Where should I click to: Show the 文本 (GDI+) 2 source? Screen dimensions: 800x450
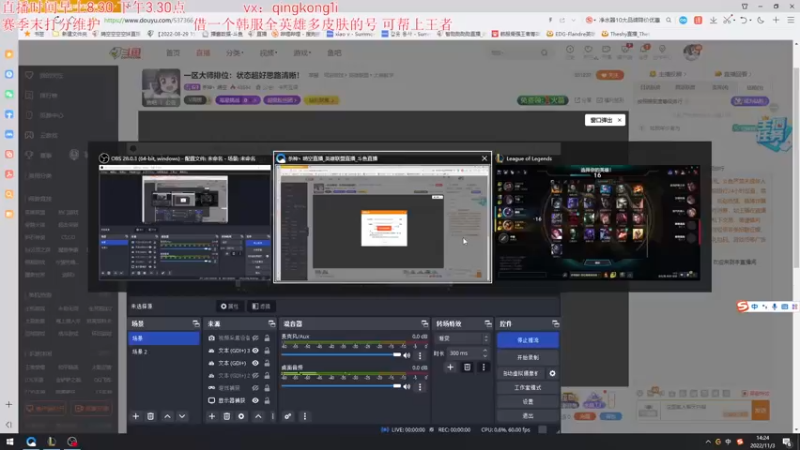255,376
